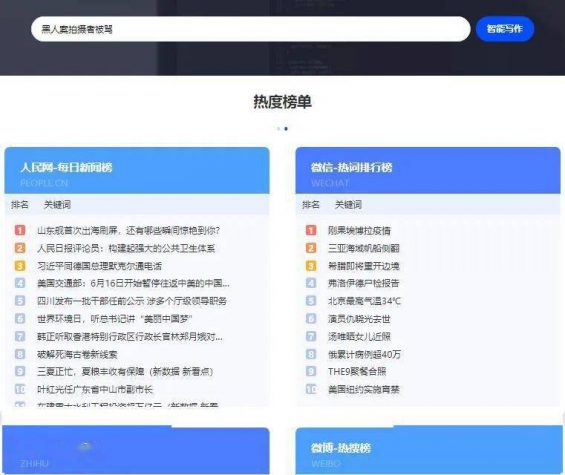
Task: Open hot word 刚果埃博拉疫情
Action: (359, 230)
